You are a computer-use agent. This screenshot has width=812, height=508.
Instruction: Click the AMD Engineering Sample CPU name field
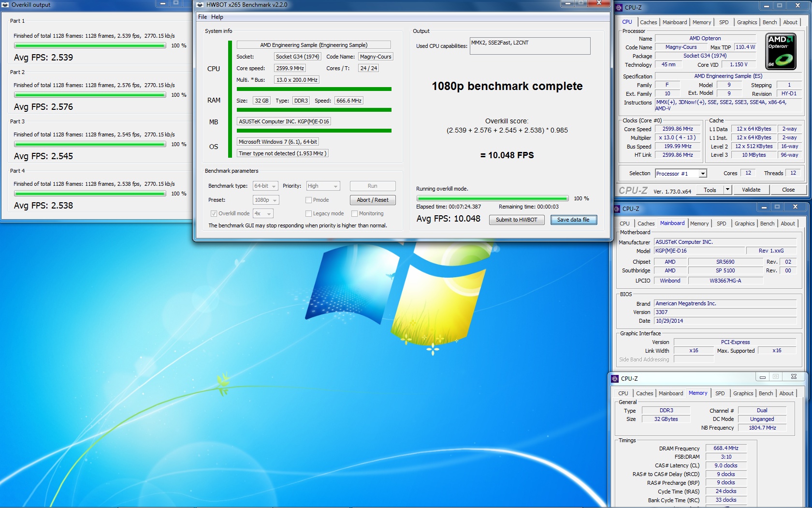(314, 45)
